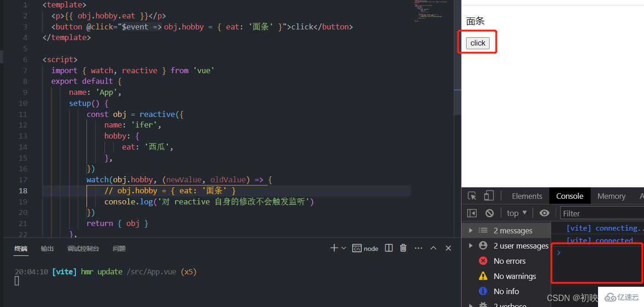Viewport: 644px width, 307px height.
Task: Click the red-outlined click button on the page
Action: (x=477, y=42)
